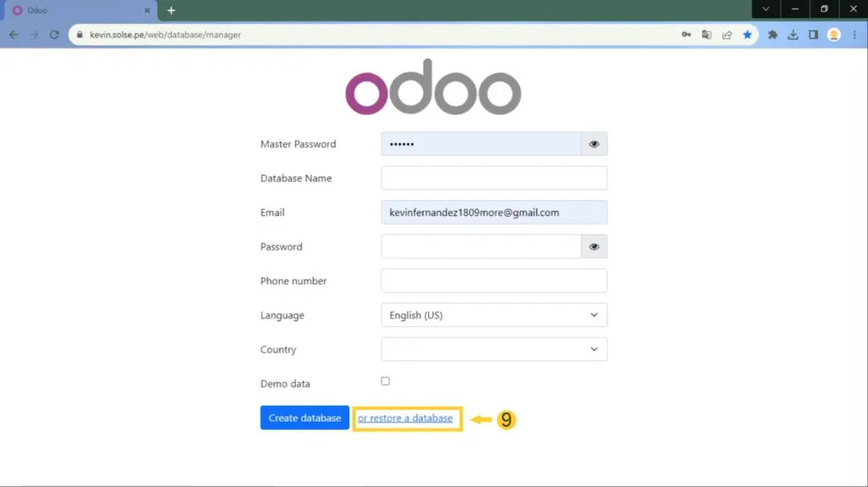Reload the page with refresh icon
868x487 pixels.
click(54, 35)
